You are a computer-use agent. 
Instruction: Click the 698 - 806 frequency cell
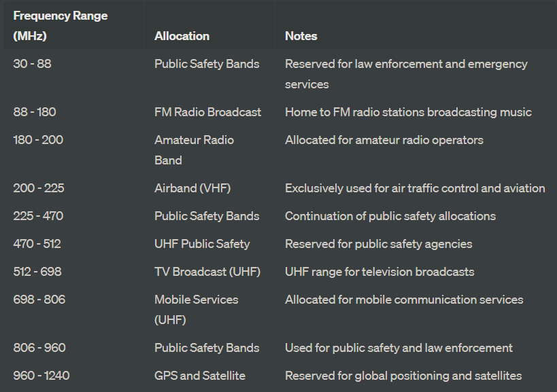point(39,300)
